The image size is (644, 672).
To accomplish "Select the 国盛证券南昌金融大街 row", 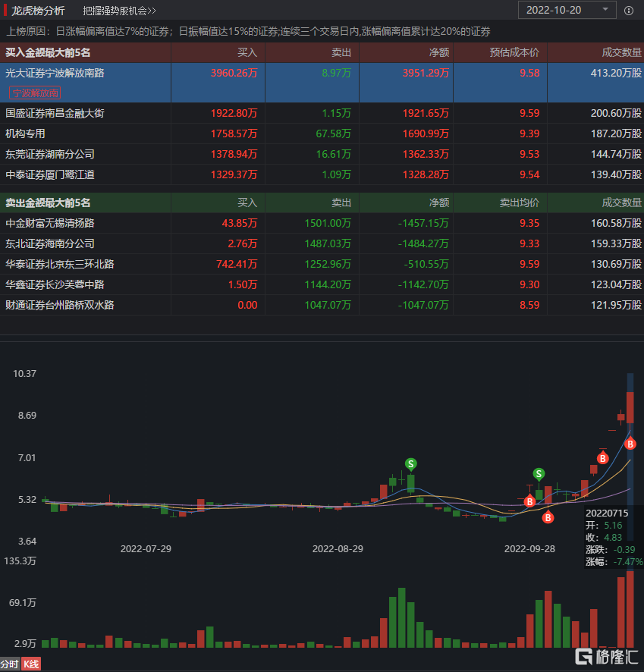I will coord(322,113).
